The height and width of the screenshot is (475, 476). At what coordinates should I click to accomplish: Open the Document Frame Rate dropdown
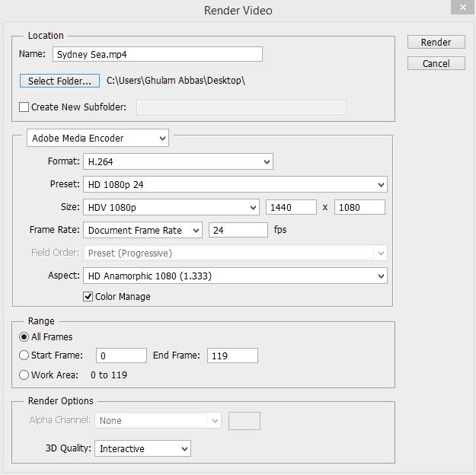142,230
